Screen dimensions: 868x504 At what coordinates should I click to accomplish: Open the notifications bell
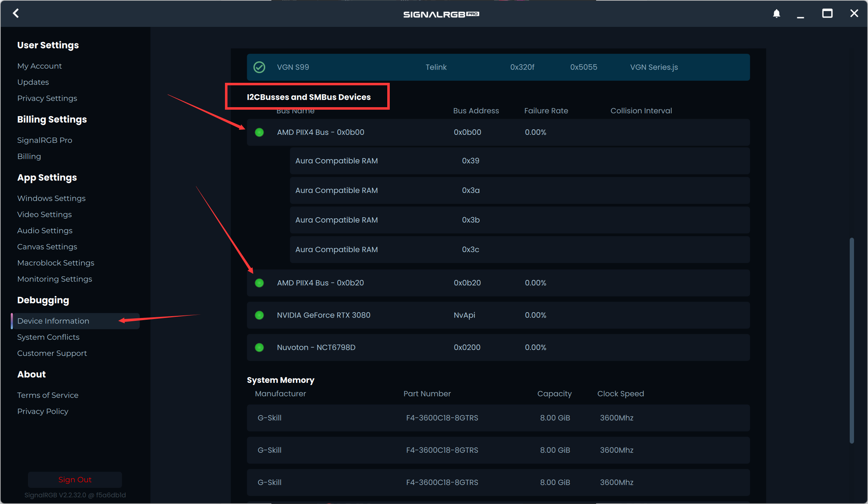(x=776, y=14)
